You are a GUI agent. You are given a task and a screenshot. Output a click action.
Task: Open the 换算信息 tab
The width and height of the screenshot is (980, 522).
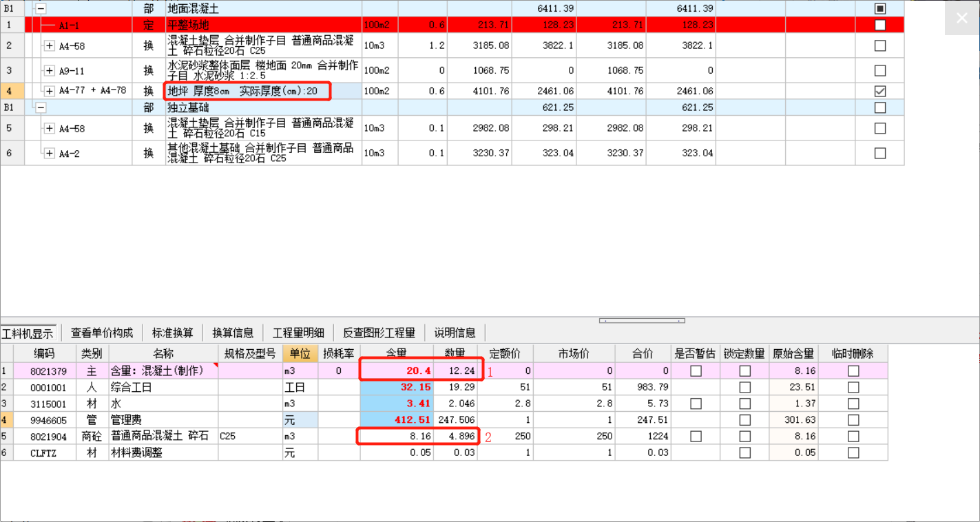233,333
